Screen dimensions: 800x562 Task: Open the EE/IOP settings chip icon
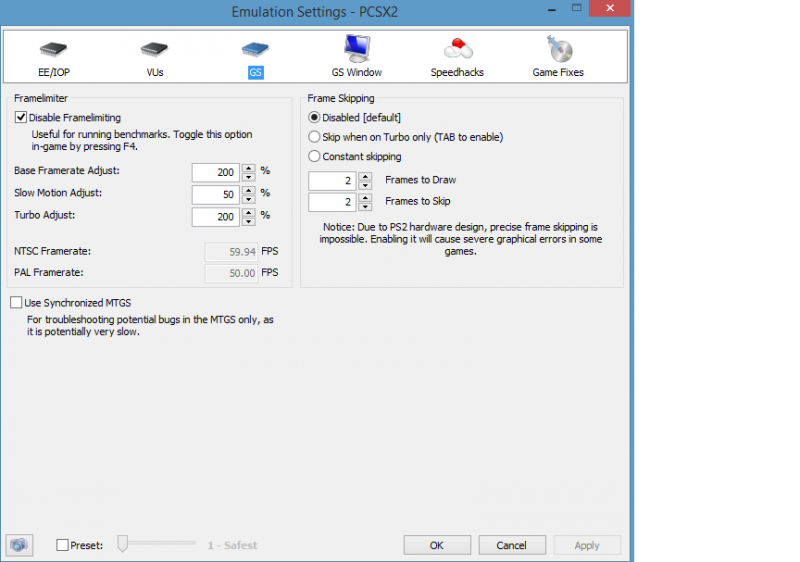(54, 49)
